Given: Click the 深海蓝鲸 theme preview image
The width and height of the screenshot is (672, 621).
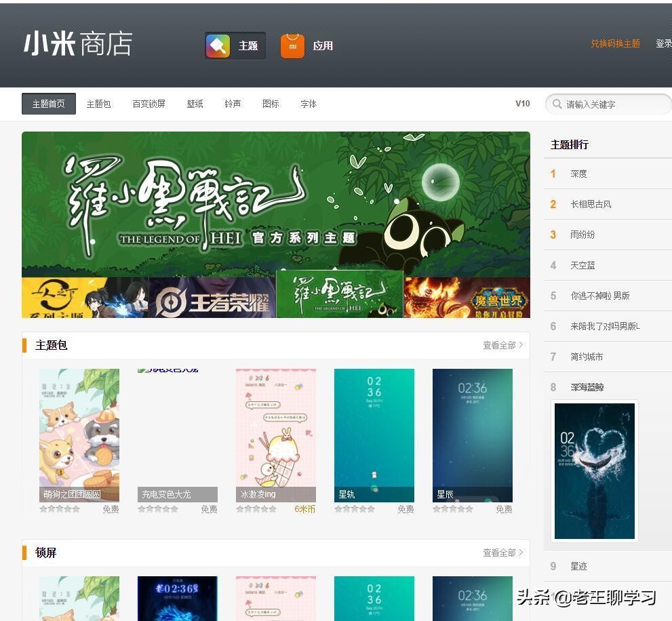Looking at the screenshot, I should (x=594, y=470).
